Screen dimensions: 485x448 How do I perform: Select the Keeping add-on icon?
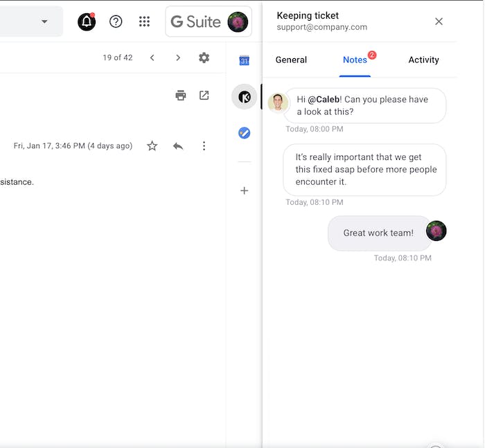coord(245,97)
